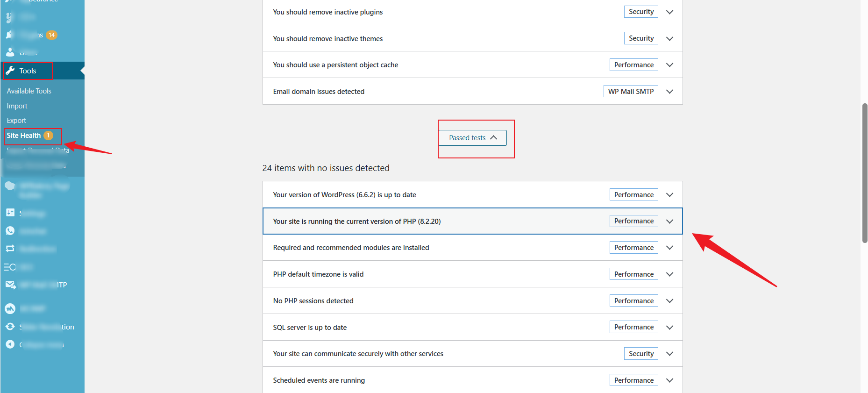This screenshot has height=393, width=868.
Task: Collapse the Passed tests section
Action: (x=473, y=138)
